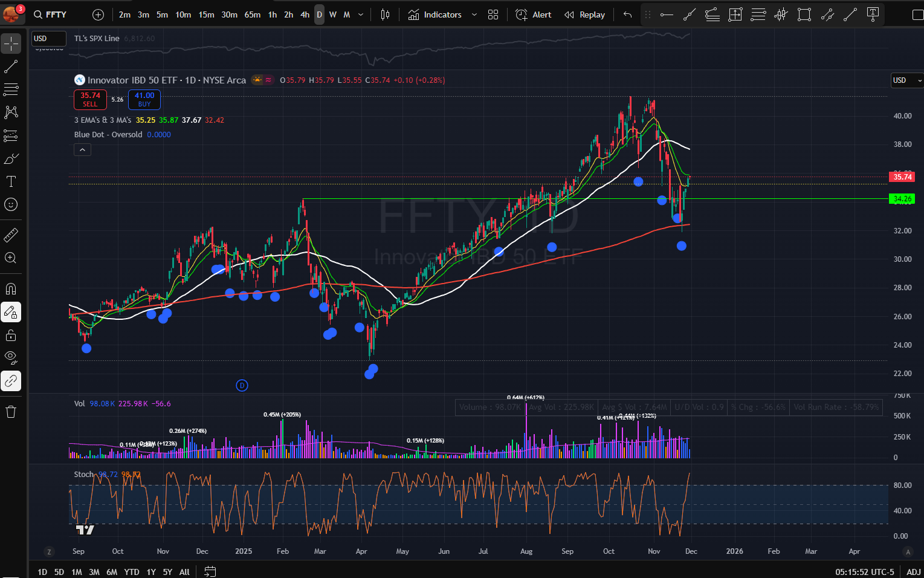The width and height of the screenshot is (924, 578).
Task: Select the 15m timeframe
Action: click(x=206, y=15)
